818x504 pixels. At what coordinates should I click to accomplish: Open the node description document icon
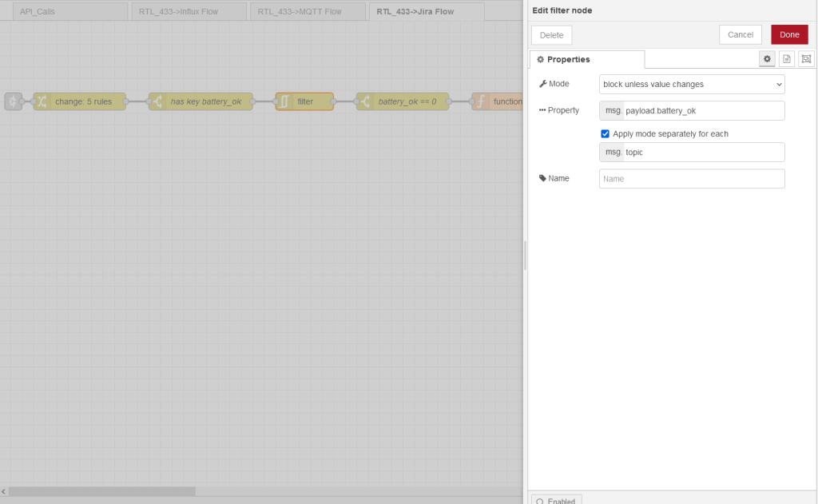(786, 59)
